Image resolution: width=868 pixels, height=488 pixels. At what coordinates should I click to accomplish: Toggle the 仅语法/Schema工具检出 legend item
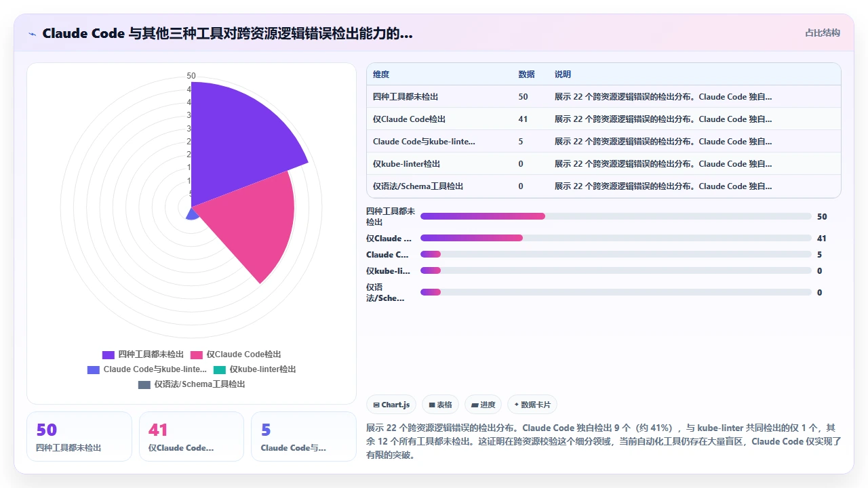[191, 384]
